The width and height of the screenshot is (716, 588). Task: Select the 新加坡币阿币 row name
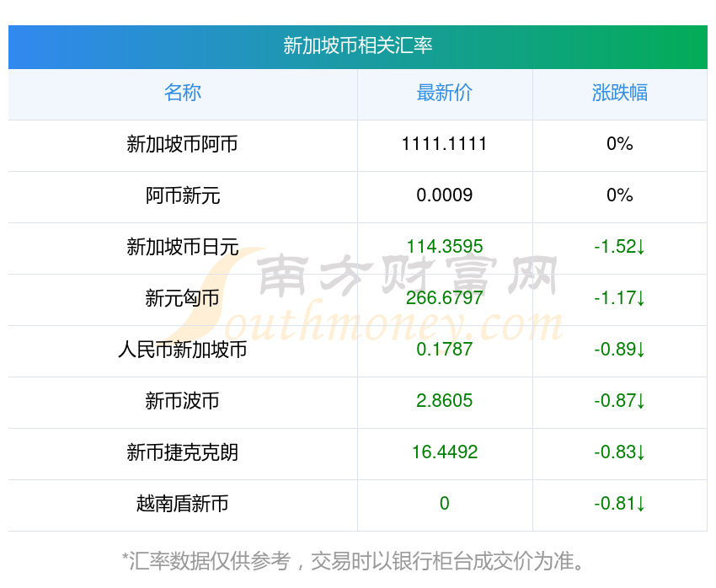point(183,144)
